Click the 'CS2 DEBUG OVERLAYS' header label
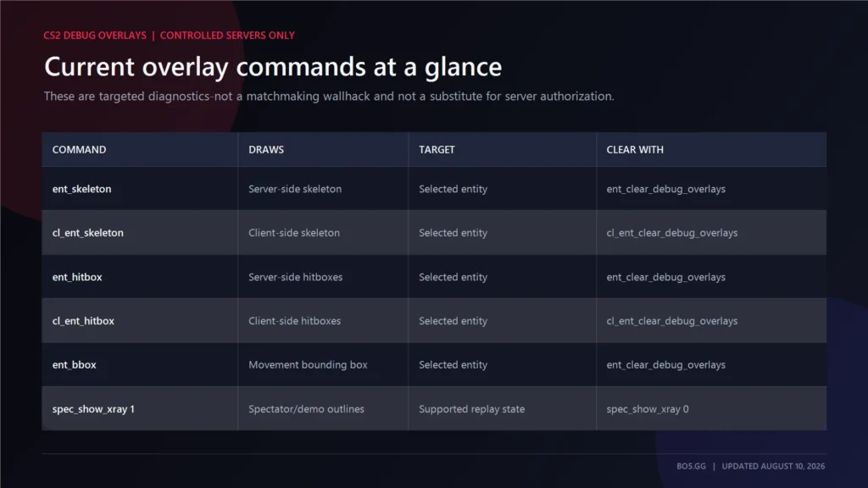Screen dimensions: 868x488 tap(95, 36)
